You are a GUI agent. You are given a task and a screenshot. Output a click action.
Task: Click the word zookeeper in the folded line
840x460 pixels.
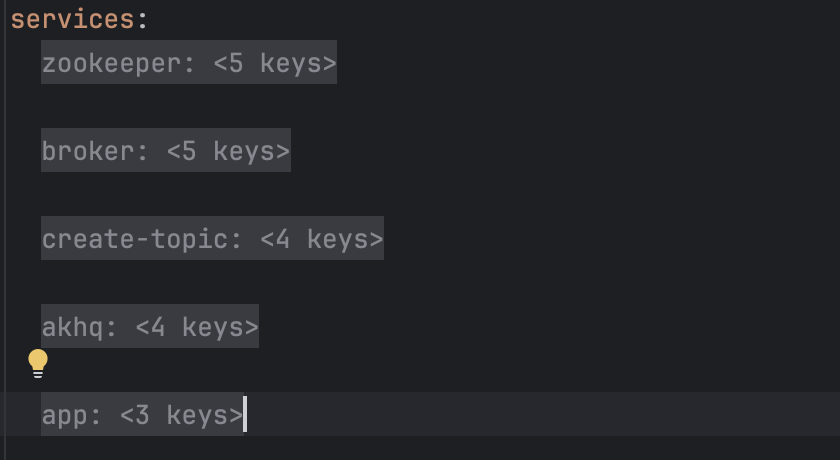[x=111, y=63]
